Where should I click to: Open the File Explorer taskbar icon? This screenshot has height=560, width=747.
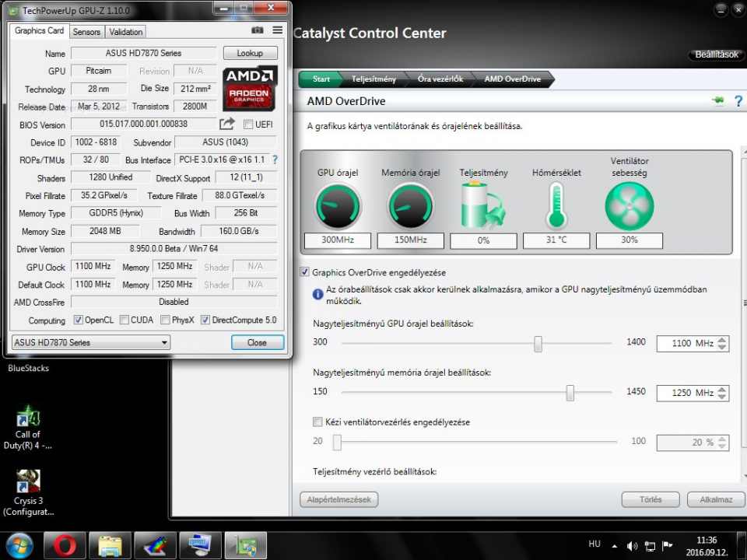click(110, 546)
